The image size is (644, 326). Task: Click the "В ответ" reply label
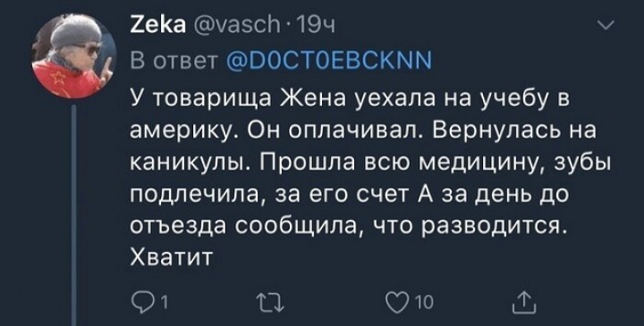tap(174, 63)
